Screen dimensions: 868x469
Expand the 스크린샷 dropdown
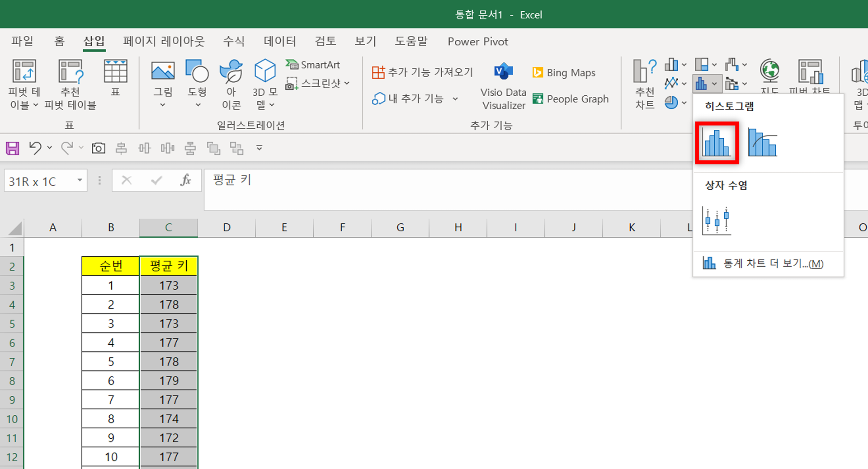coord(347,83)
